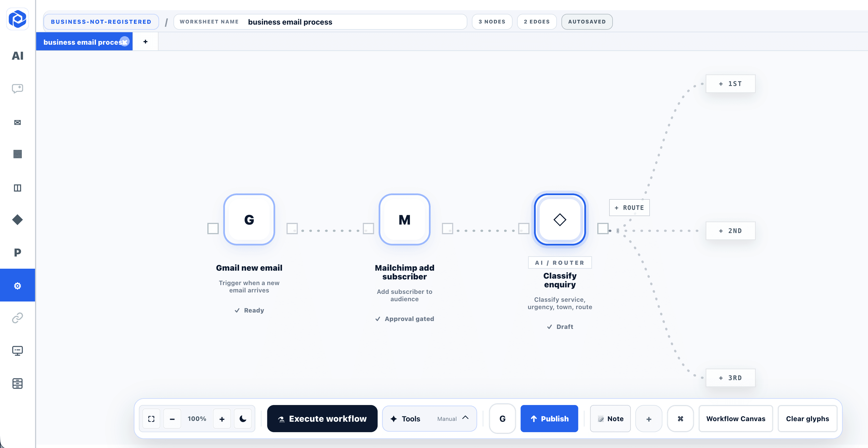Click the + ROUTE button
The height and width of the screenshot is (448, 868).
point(629,208)
